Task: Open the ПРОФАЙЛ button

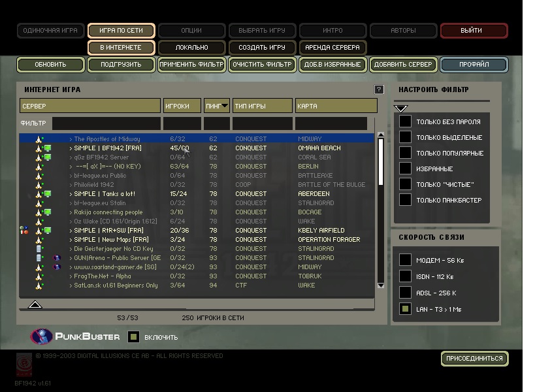Action: coord(474,65)
